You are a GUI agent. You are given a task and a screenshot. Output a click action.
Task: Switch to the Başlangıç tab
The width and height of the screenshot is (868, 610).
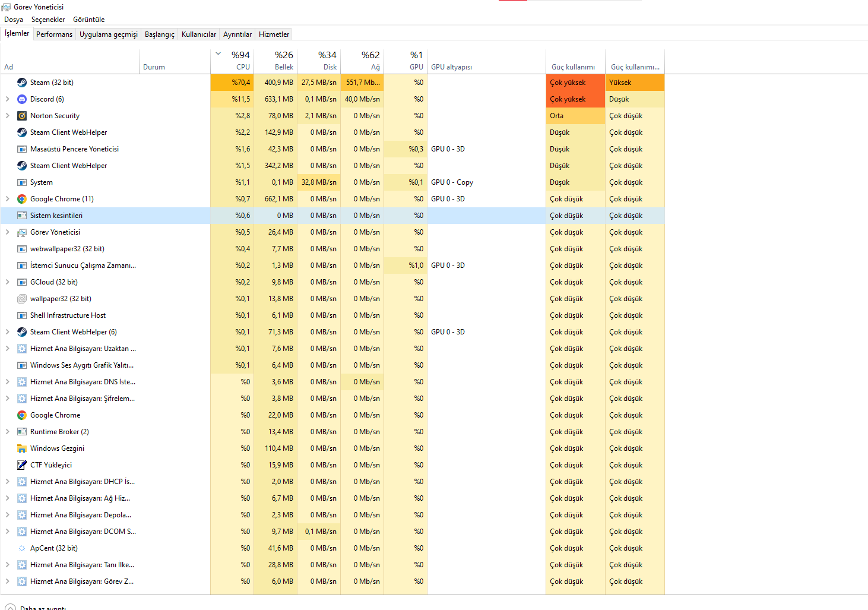160,34
